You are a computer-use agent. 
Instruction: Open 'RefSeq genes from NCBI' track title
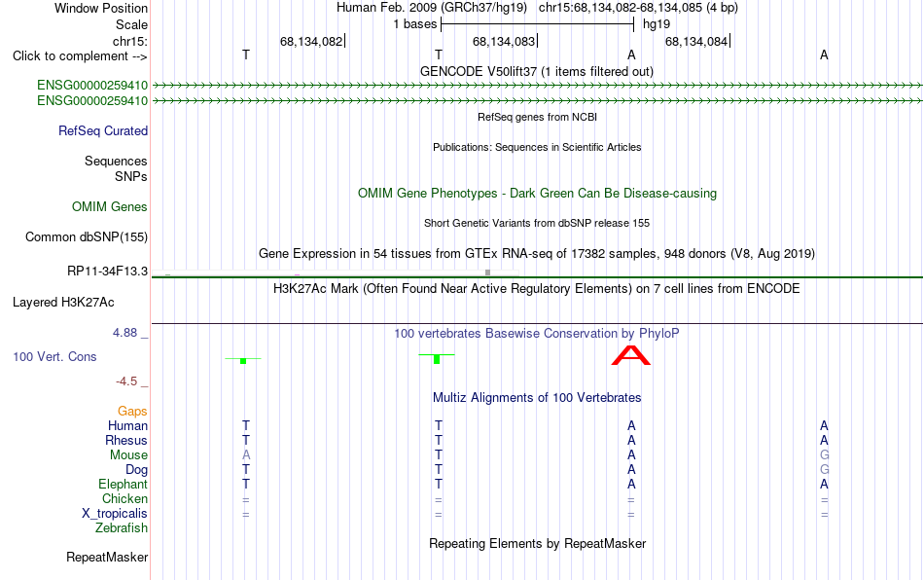pos(538,117)
